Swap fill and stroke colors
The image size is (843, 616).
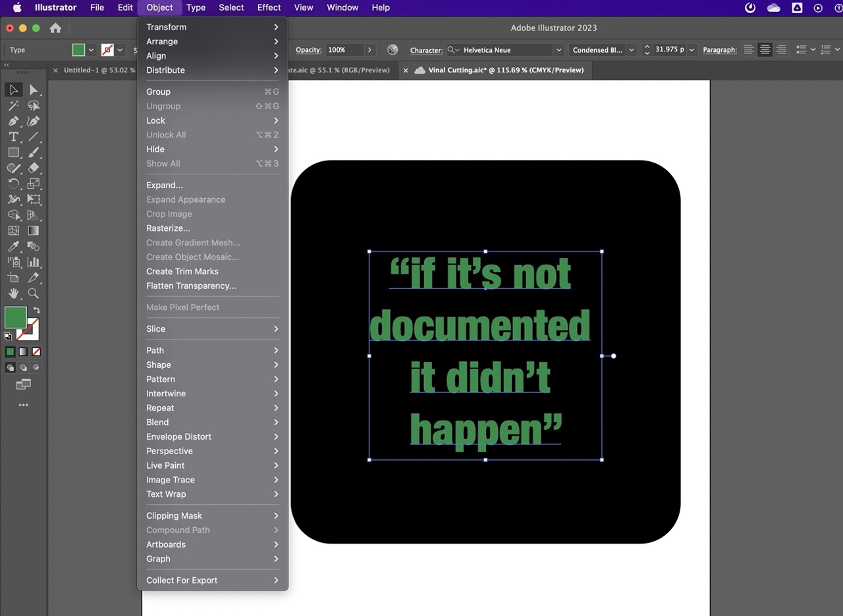click(x=37, y=310)
